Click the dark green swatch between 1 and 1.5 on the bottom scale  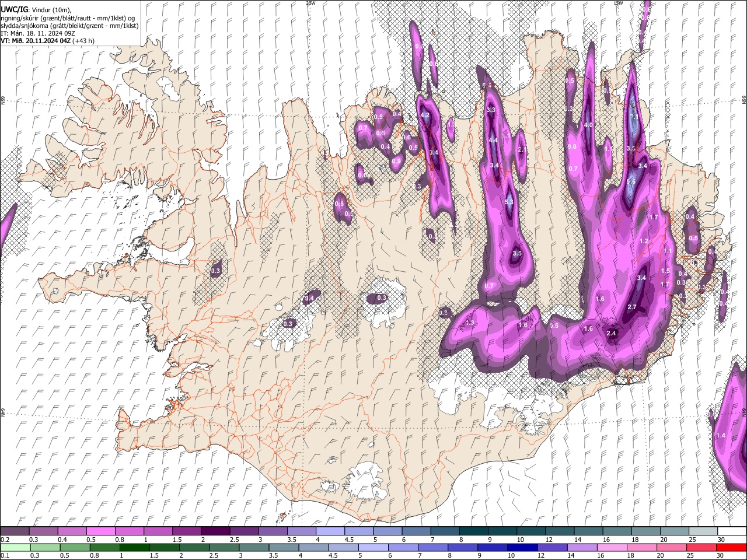pyautogui.click(x=135, y=547)
